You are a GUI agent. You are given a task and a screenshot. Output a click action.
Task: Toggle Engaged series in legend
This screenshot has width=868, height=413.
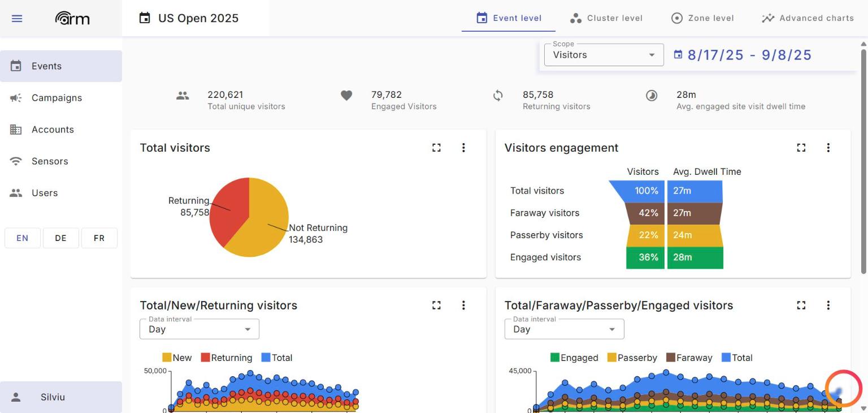pyautogui.click(x=574, y=358)
